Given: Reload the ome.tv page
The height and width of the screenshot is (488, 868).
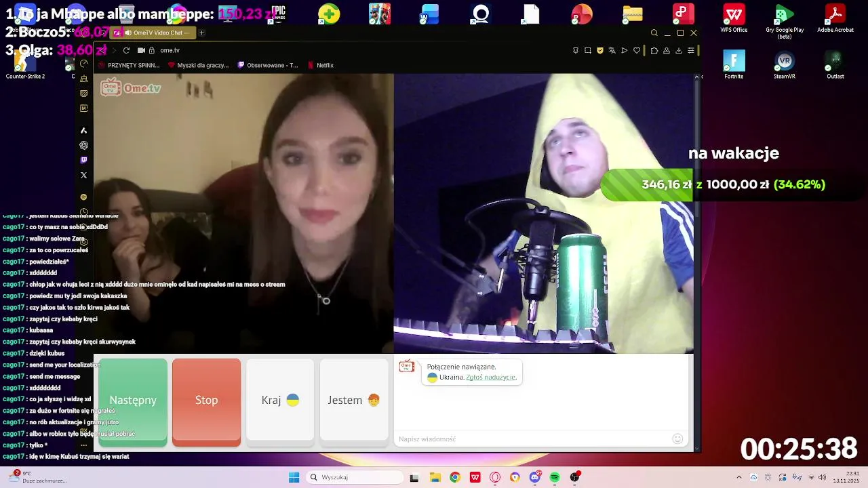Looking at the screenshot, I should 126,50.
